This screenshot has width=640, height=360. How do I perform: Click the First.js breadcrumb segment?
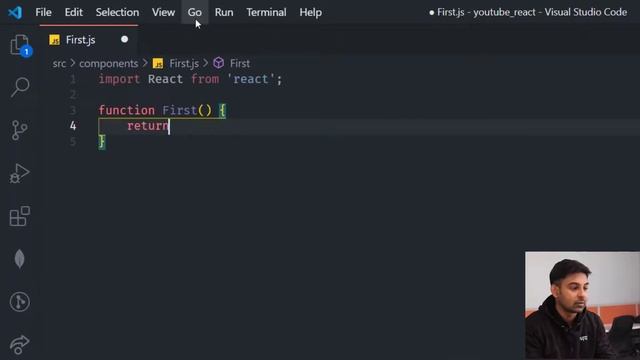point(184,63)
